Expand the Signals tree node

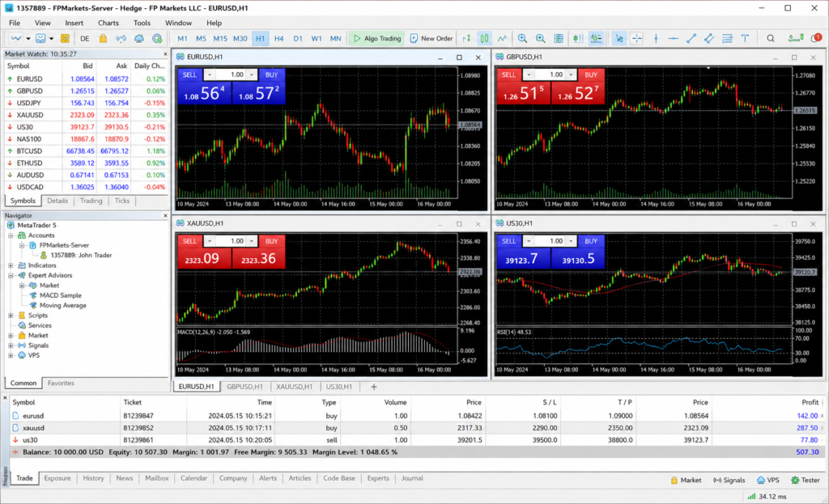click(11, 345)
